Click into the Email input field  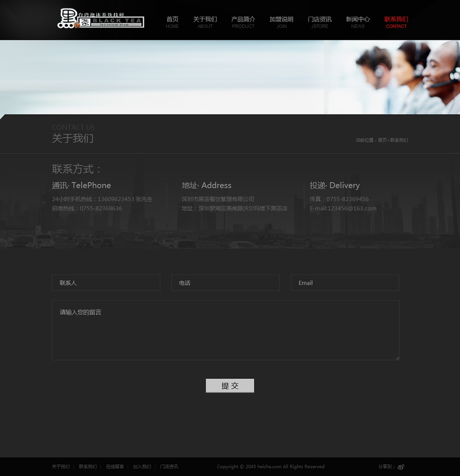(x=345, y=283)
